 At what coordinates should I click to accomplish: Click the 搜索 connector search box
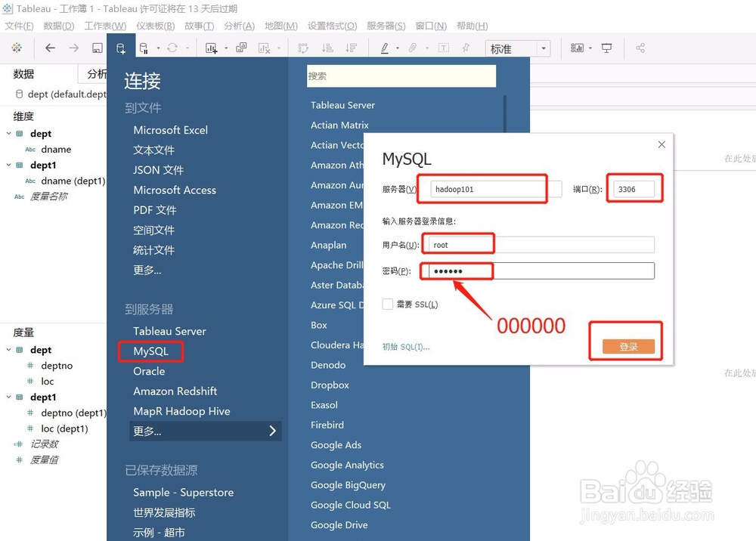401,76
